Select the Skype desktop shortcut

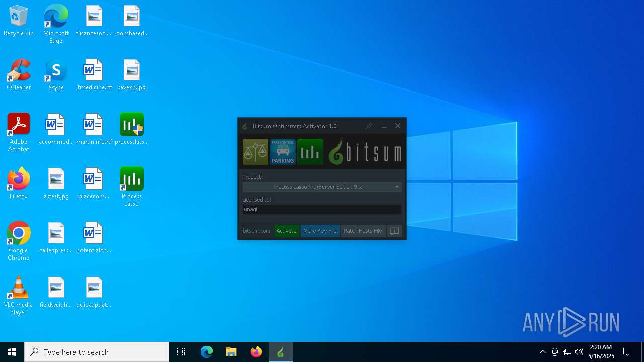pyautogui.click(x=56, y=75)
